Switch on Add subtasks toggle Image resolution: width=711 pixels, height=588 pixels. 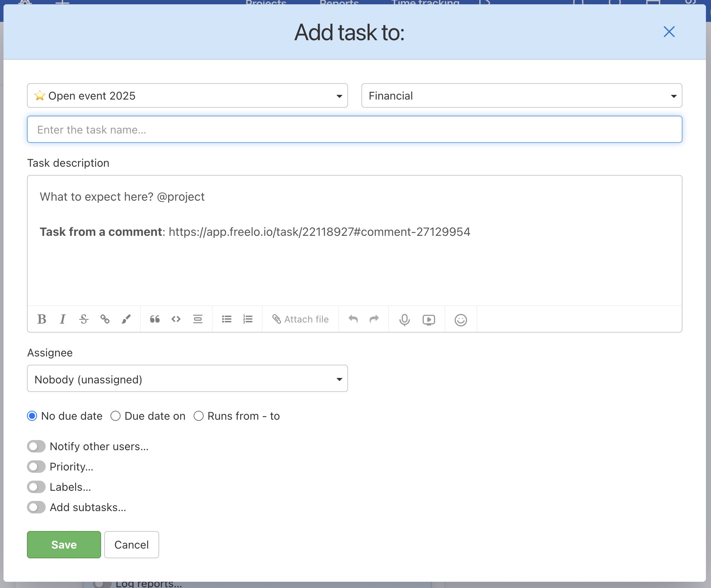36,507
